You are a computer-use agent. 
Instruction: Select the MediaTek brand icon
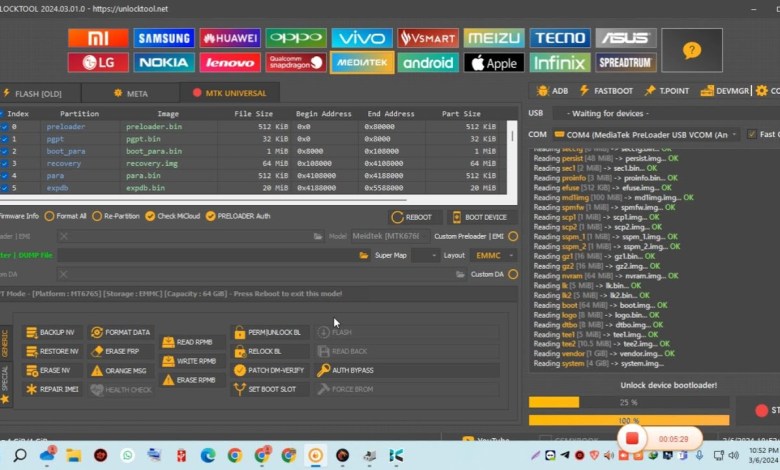click(x=362, y=63)
